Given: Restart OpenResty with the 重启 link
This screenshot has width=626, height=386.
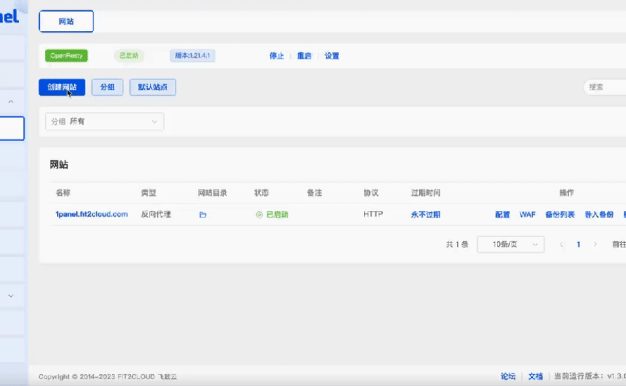Looking at the screenshot, I should pos(304,56).
